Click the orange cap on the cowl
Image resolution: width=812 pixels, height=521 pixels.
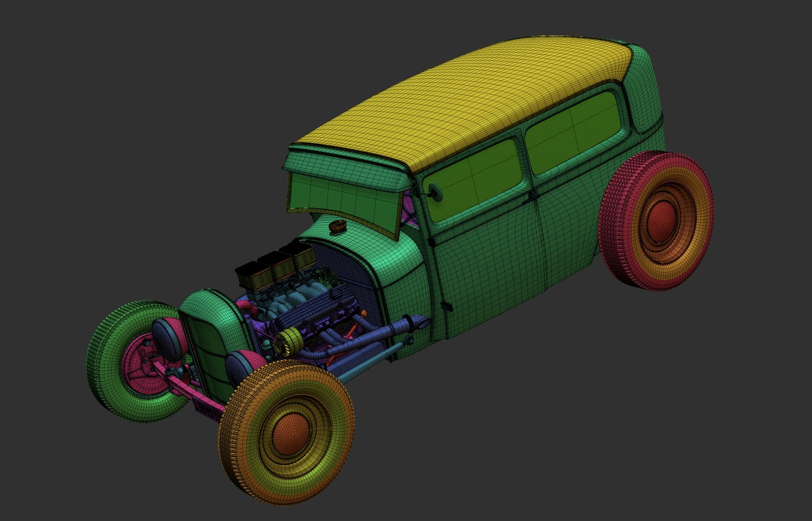coord(337,226)
